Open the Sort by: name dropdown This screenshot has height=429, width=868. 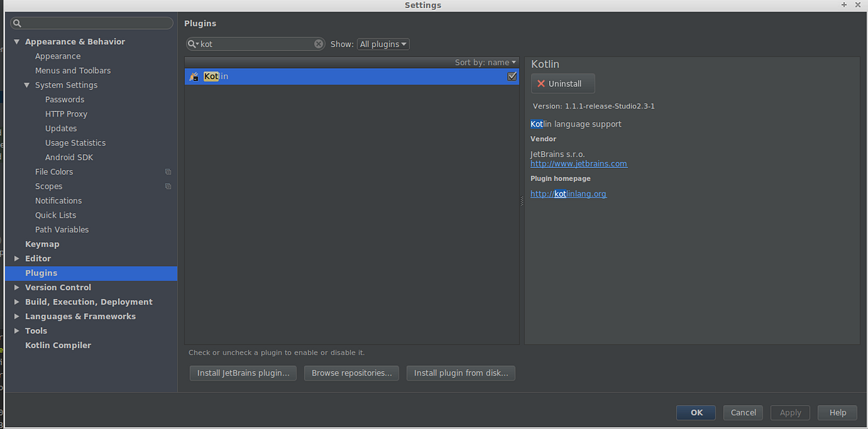[x=485, y=62]
